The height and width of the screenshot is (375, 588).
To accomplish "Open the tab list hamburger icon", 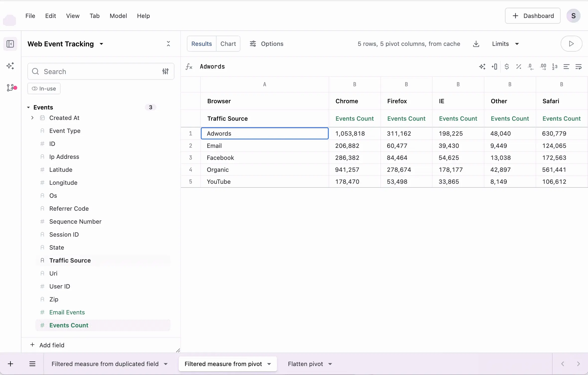I will point(32,364).
